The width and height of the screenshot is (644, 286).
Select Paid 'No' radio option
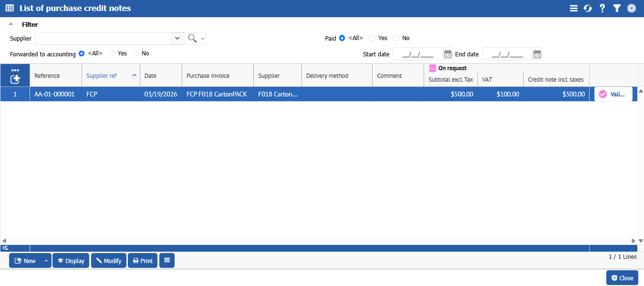(396, 38)
